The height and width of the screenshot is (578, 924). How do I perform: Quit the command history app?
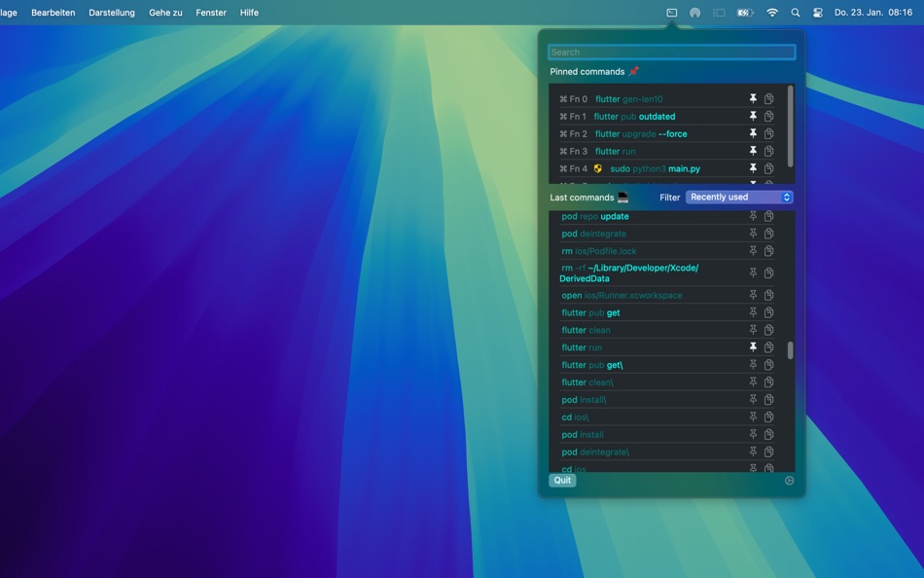coord(562,480)
